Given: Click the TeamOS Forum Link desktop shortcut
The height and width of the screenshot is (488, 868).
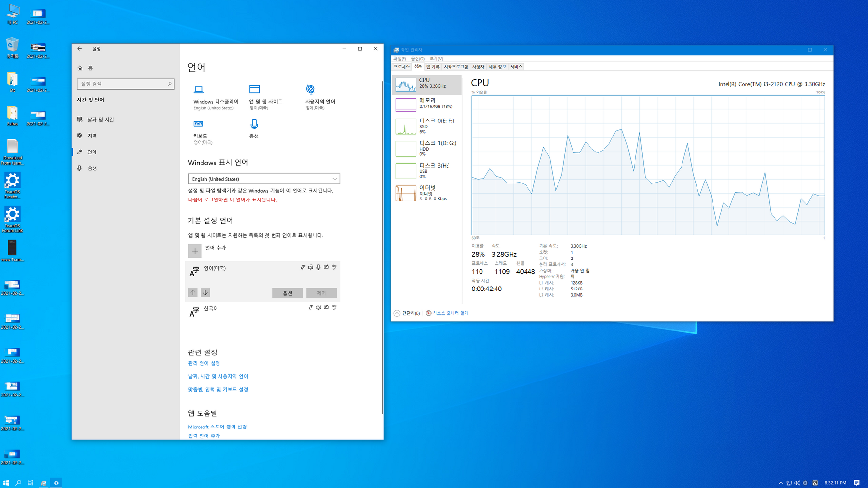Looking at the screenshot, I should (13, 220).
